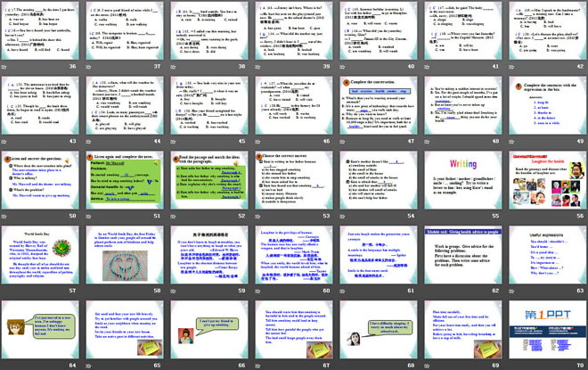Screen dimensions: 588x370
Task: Select slide 40 thumbnail
Action: (379, 30)
